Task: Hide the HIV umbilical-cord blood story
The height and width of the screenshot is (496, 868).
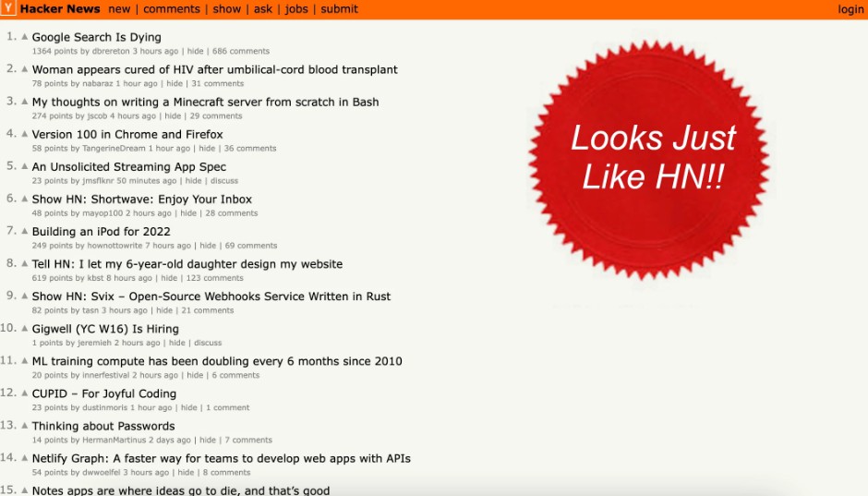Action: pyautogui.click(x=175, y=84)
